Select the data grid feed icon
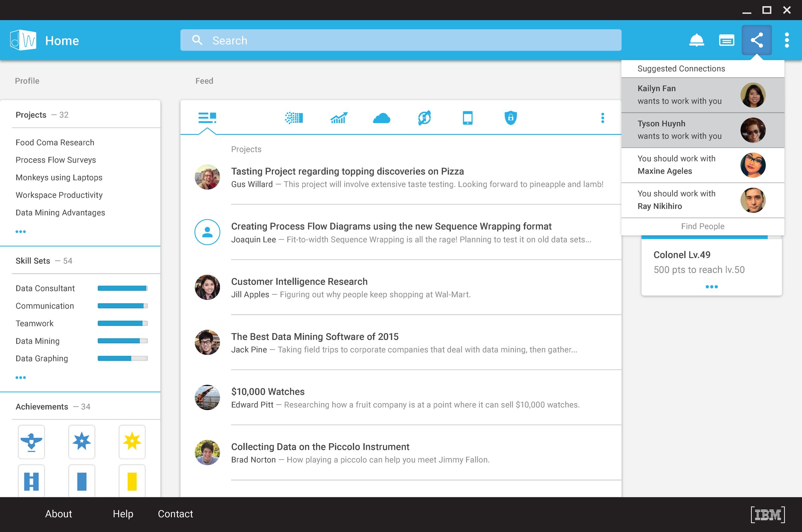 tap(294, 118)
